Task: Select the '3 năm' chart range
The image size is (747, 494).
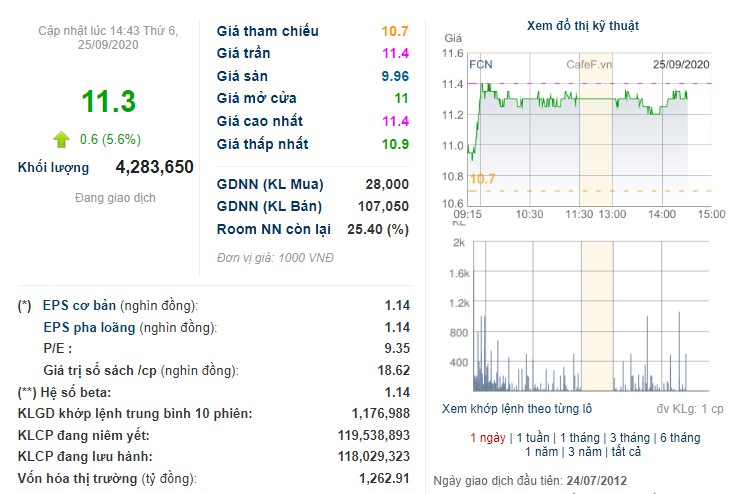Action: [x=588, y=452]
